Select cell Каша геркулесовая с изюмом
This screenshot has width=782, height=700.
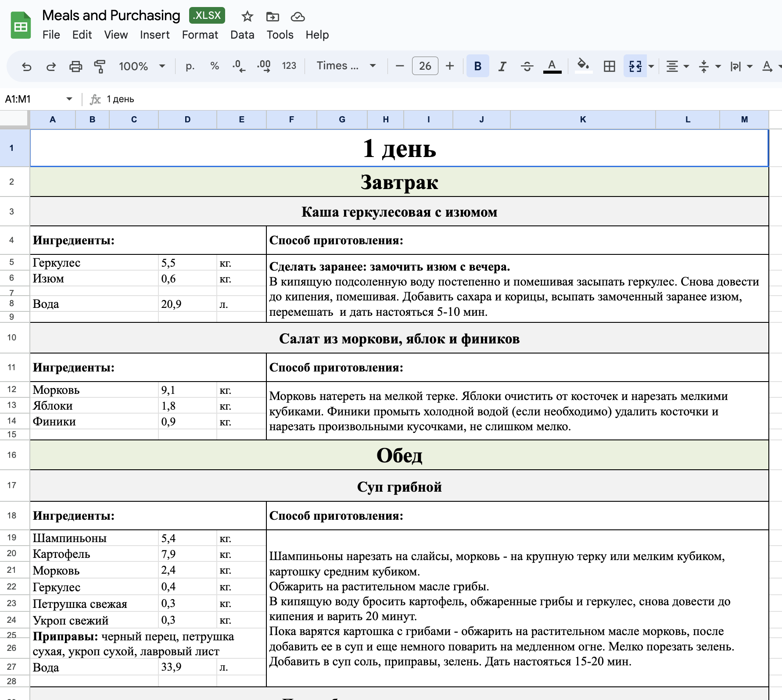coord(399,212)
